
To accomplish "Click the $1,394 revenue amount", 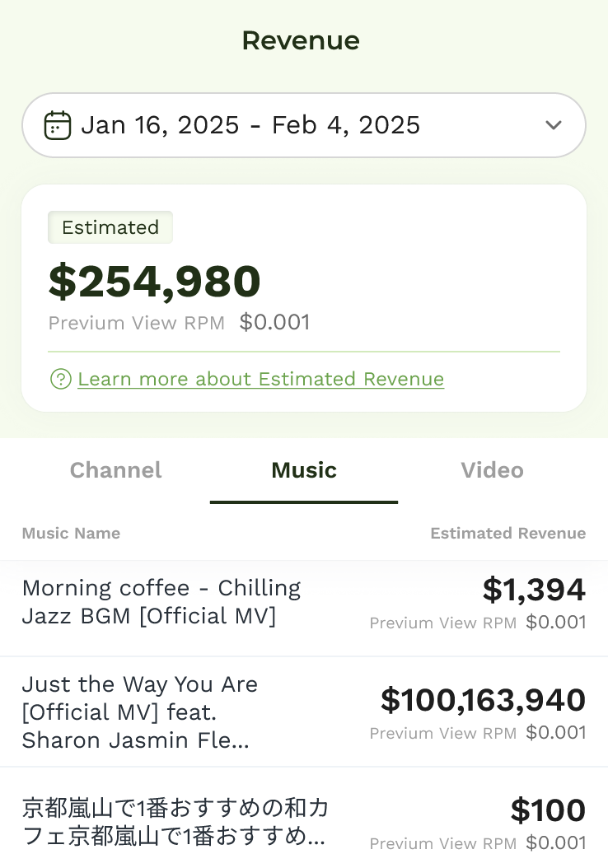I will click(x=534, y=590).
